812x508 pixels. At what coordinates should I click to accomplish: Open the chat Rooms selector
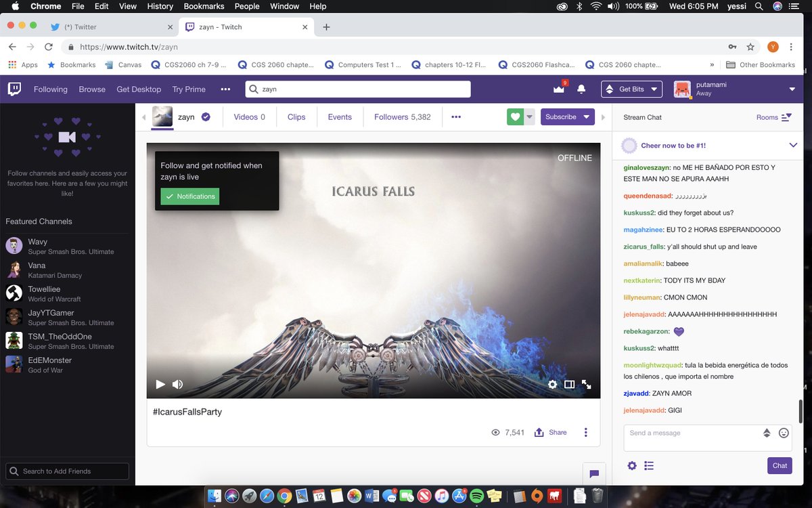(773, 117)
